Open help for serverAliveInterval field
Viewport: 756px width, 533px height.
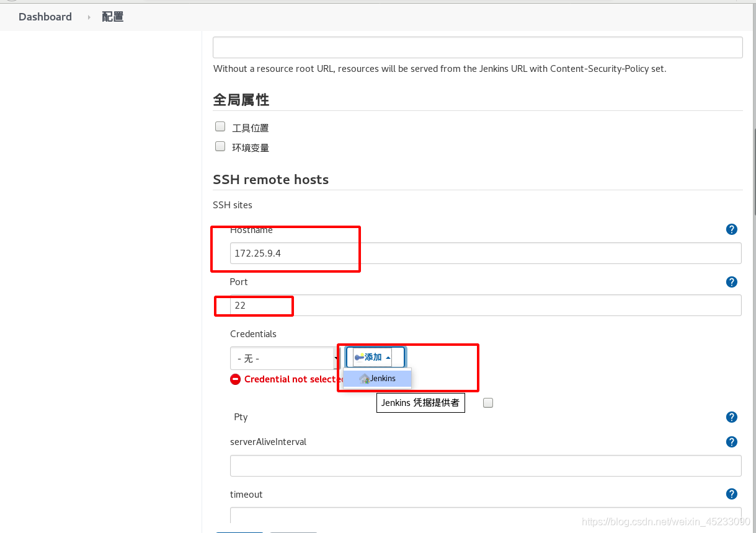coord(732,442)
